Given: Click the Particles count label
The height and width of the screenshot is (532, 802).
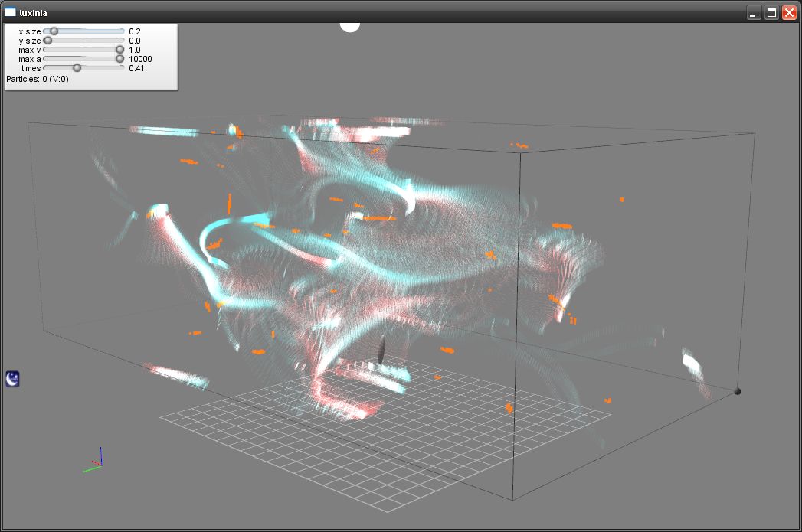Looking at the screenshot, I should click(38, 79).
